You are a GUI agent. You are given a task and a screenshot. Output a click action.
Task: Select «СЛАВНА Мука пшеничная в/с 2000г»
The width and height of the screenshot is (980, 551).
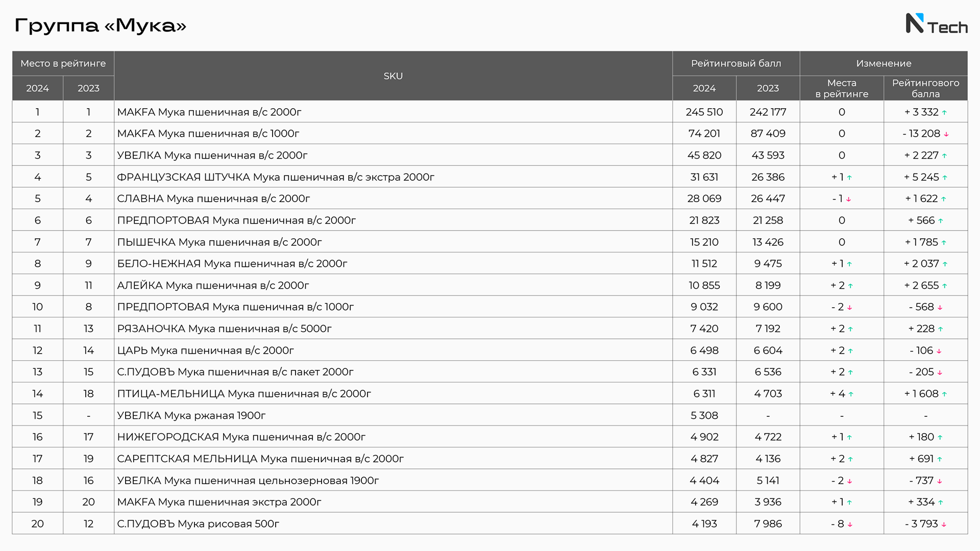(x=490, y=198)
